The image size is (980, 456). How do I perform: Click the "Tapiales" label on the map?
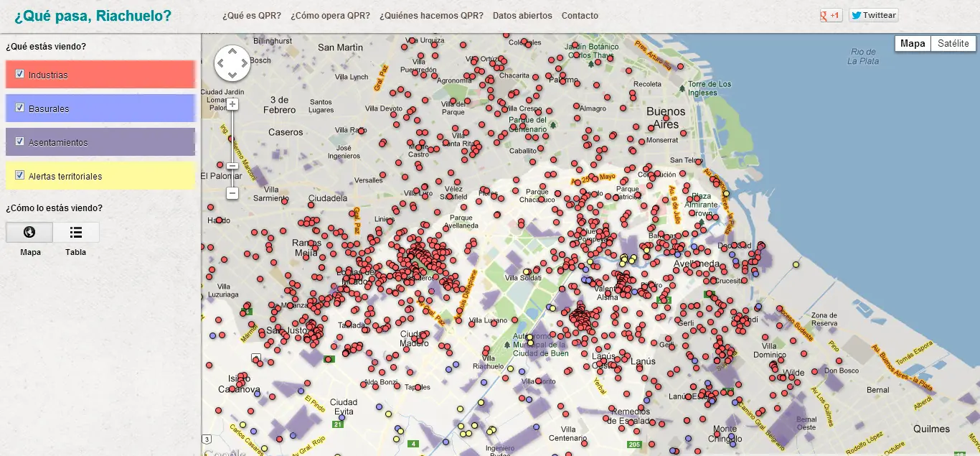[418, 387]
